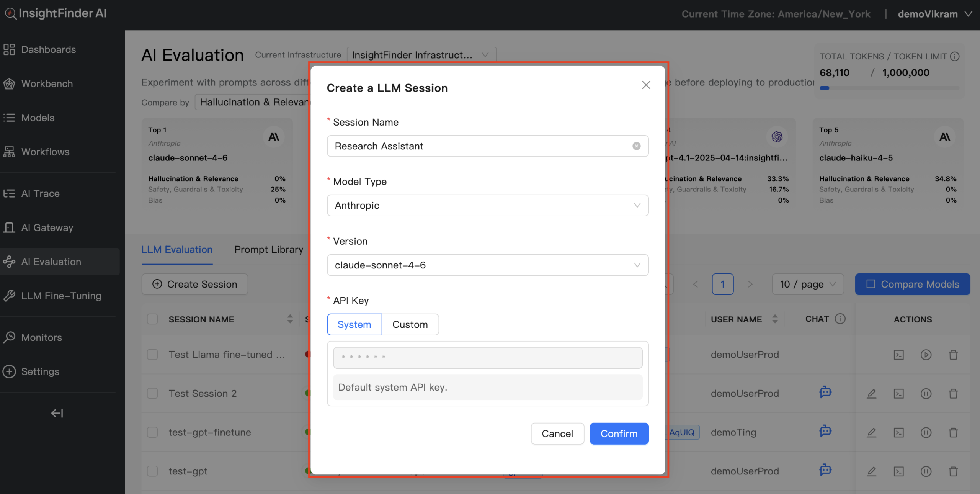Clear the Session Name field text

point(636,146)
